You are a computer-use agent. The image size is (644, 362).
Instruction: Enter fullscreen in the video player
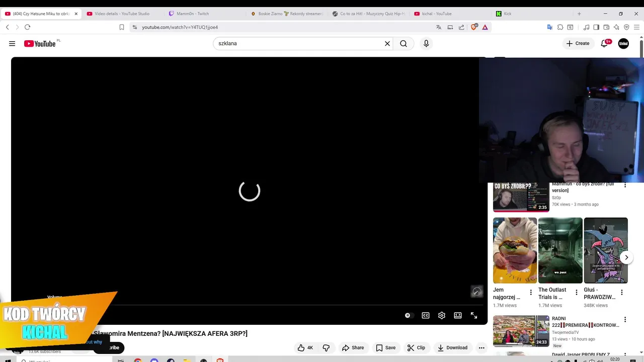pyautogui.click(x=474, y=315)
